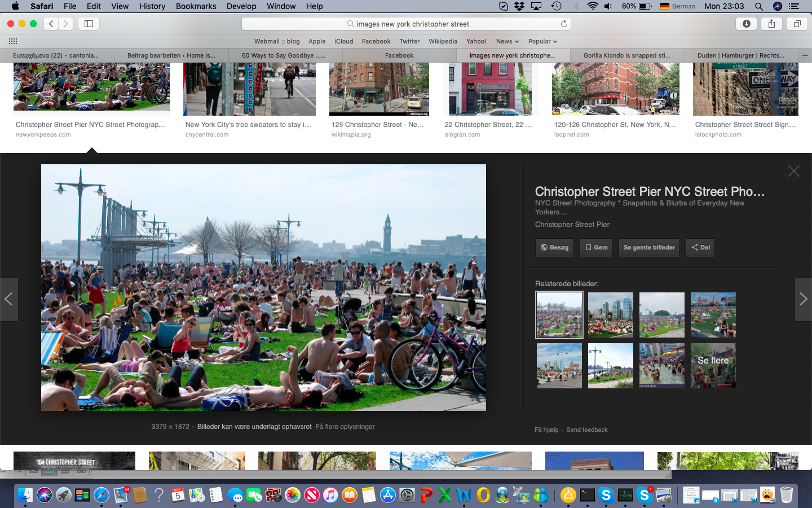The image size is (812, 508).
Task: Open the battery status menu
Action: (637, 6)
